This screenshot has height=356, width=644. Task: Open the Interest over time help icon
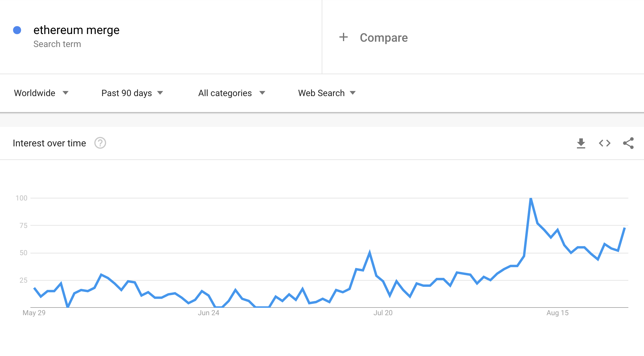(100, 143)
